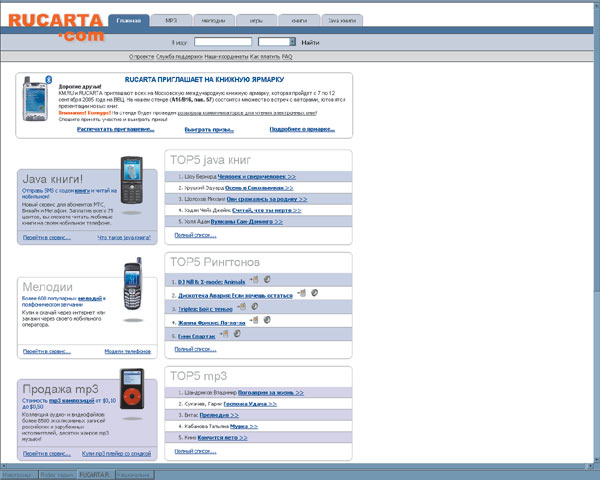The width and height of the screenshot is (600, 480).
Task: Click Перейти в сервис in Продажа mp3 box
Action: (x=47, y=454)
